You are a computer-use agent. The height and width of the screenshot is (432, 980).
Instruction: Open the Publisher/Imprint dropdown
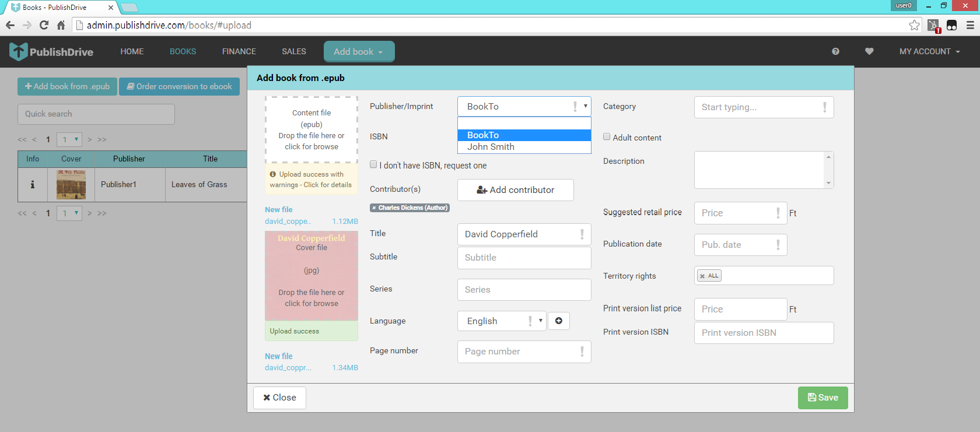(524, 107)
